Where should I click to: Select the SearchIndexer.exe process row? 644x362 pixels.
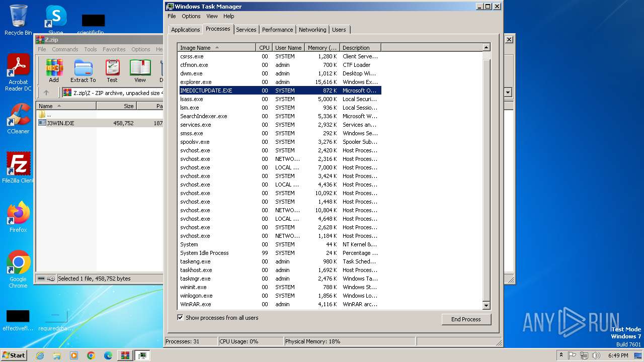pos(280,116)
